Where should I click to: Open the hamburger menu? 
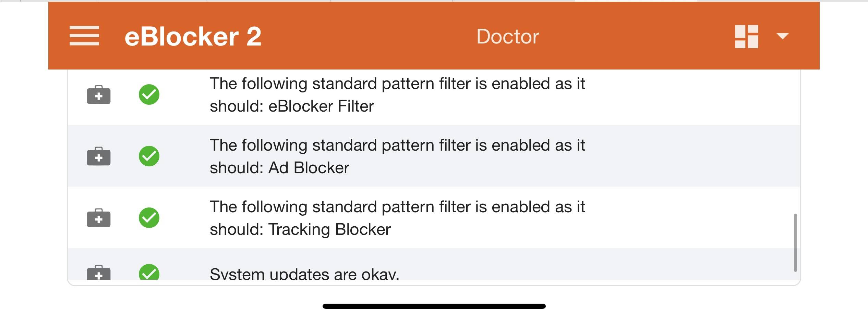pyautogui.click(x=84, y=36)
